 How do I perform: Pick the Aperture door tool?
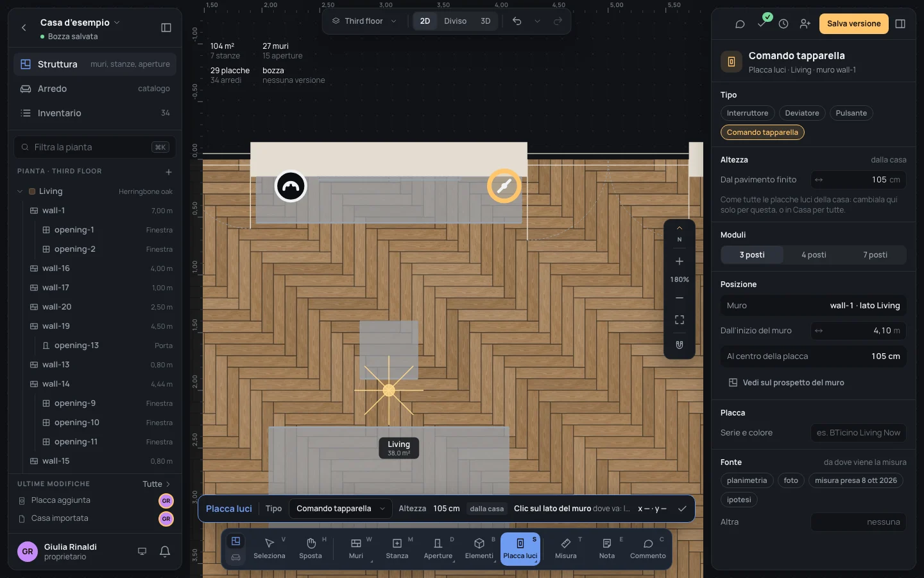[x=438, y=549]
